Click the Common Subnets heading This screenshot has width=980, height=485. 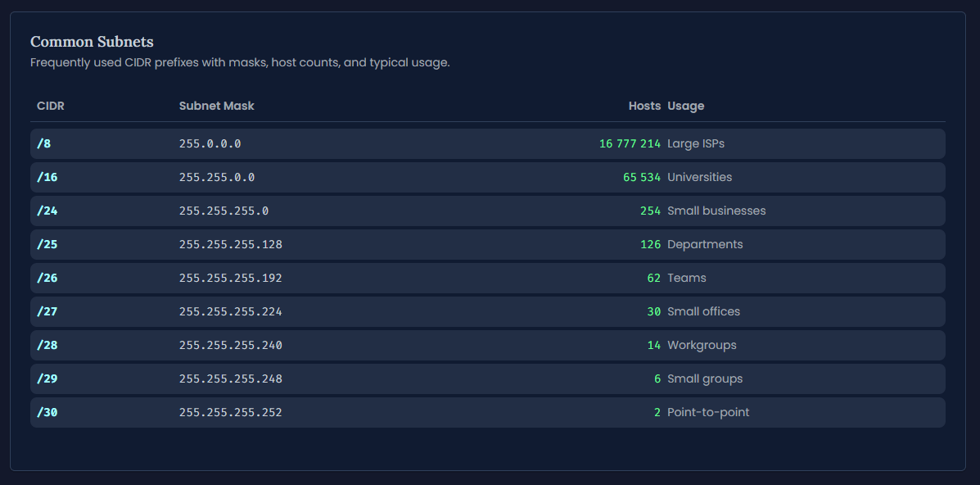click(x=92, y=42)
